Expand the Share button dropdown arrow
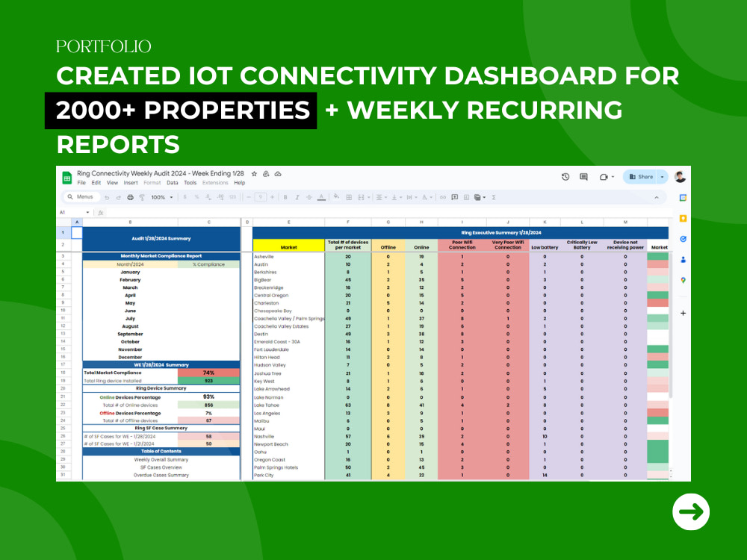The image size is (747, 560). point(662,177)
